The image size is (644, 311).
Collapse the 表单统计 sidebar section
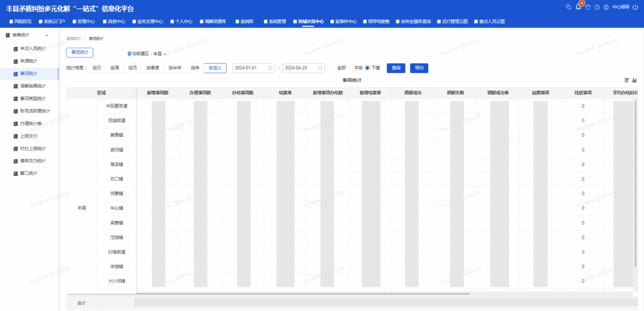pos(47,36)
